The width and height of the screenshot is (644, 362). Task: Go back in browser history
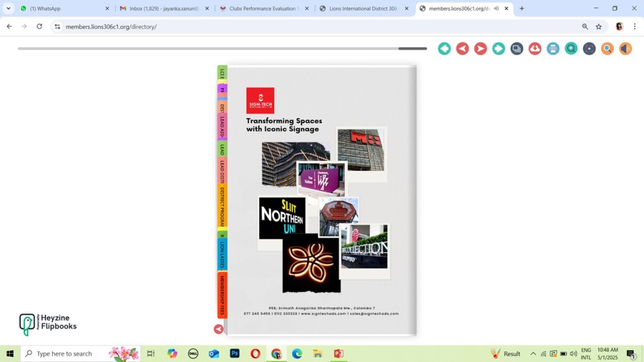click(9, 26)
